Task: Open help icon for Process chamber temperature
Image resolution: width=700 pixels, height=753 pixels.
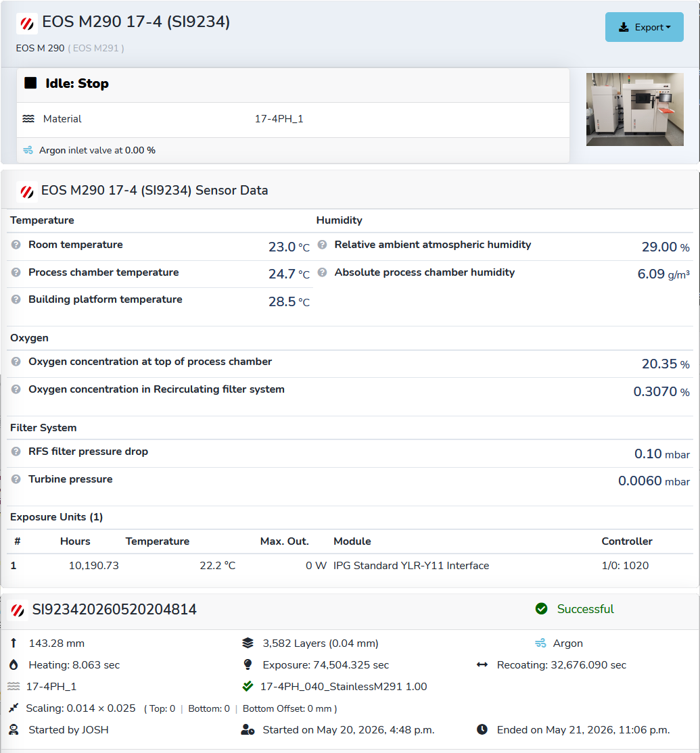Action: pyautogui.click(x=16, y=272)
